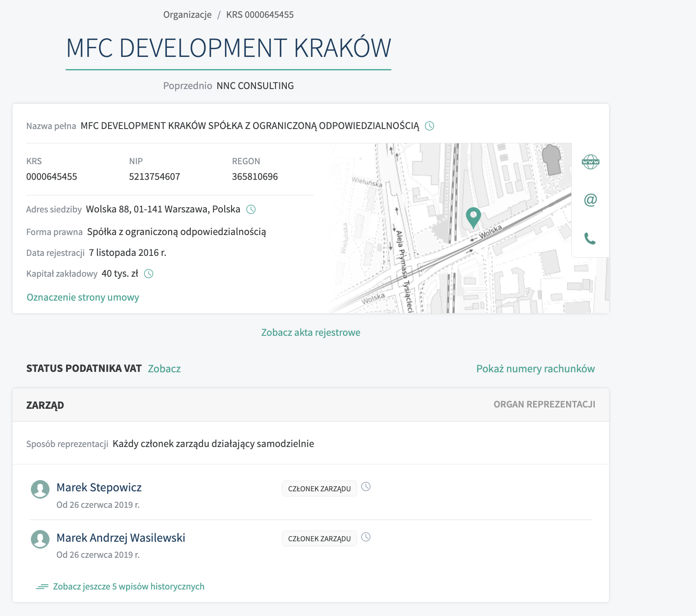The height and width of the screenshot is (616, 696).
Task: Open history clock next to registered address
Action: (x=251, y=209)
